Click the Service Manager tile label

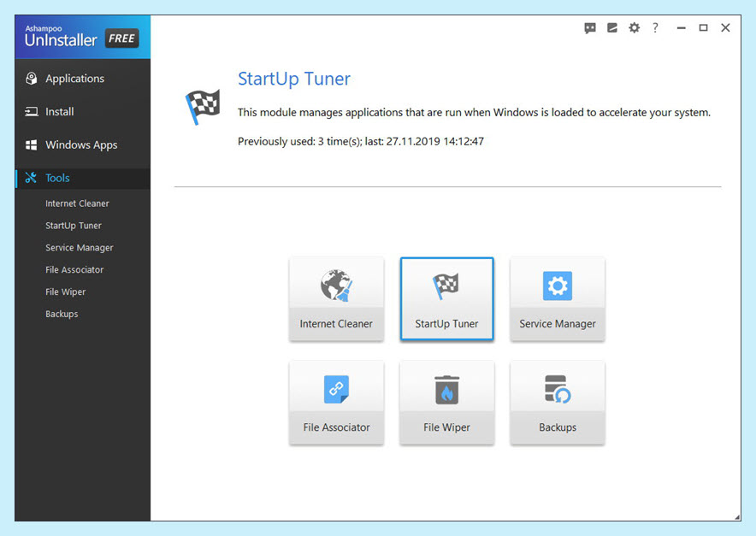pos(558,324)
